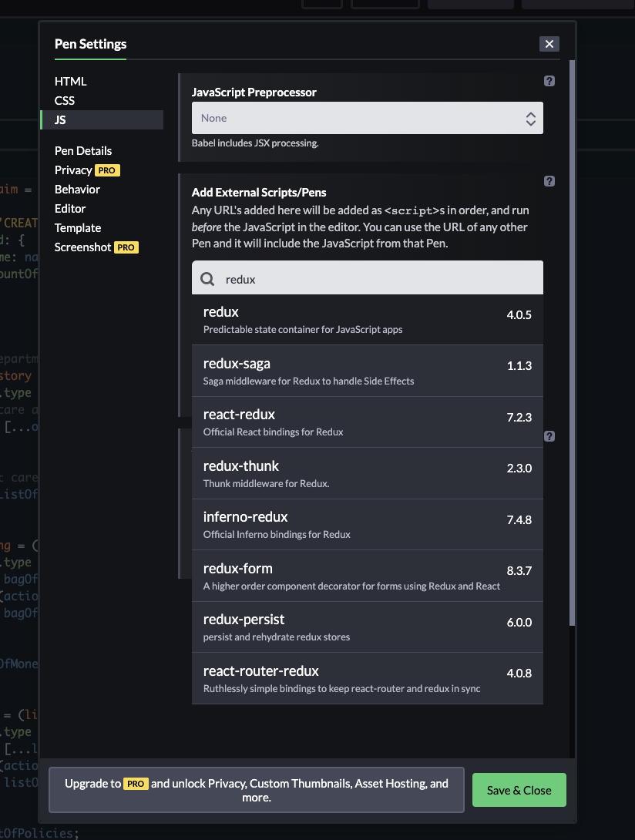Switch to HTML settings tab
Image resolution: width=635 pixels, height=840 pixels.
[70, 82]
